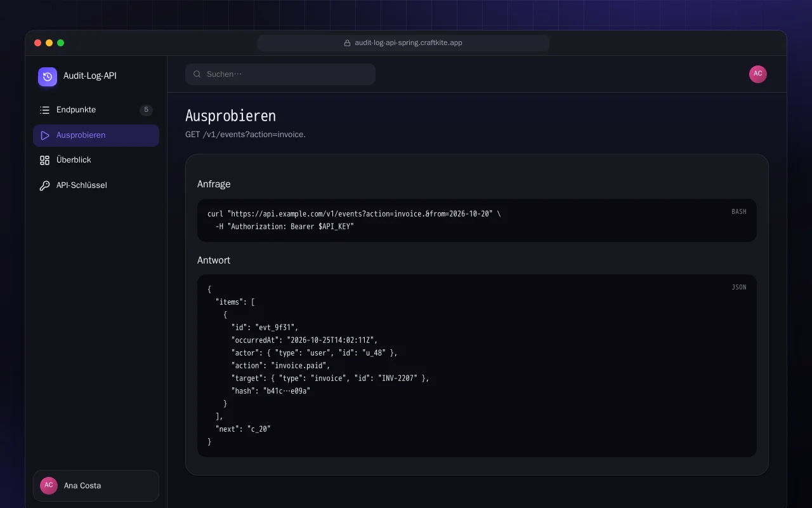Maximize window with the green button
The height and width of the screenshot is (508, 812).
pos(60,43)
